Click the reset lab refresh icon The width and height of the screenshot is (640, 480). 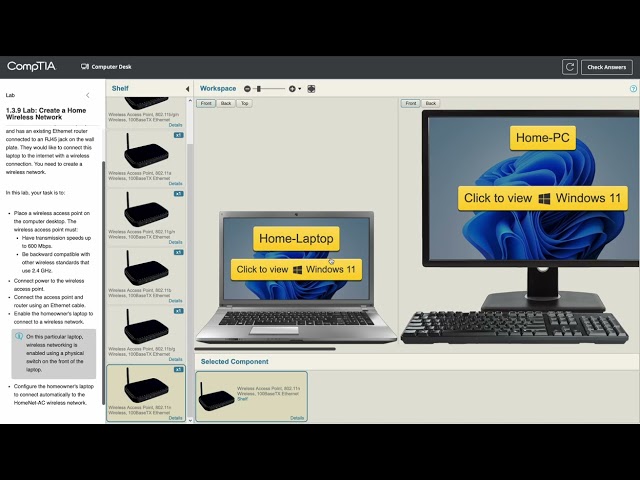569,67
